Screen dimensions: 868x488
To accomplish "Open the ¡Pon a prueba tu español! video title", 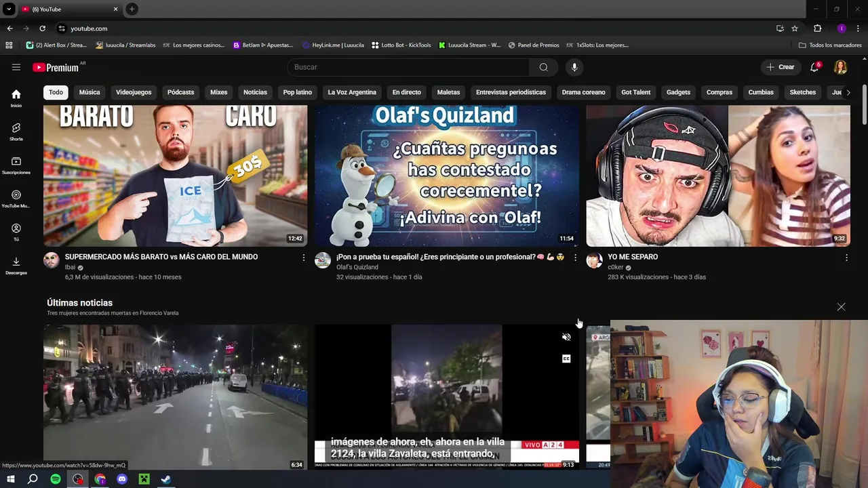I will (x=450, y=257).
